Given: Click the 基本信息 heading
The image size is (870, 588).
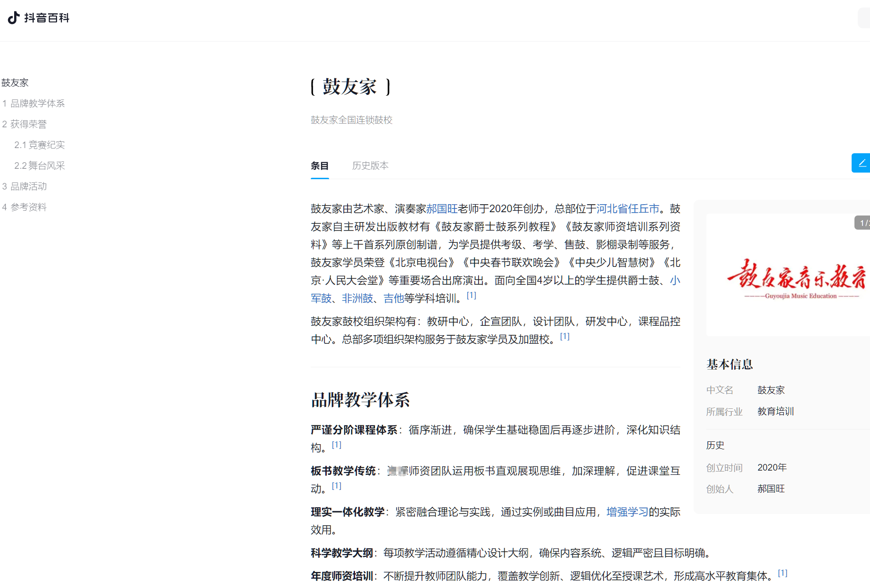Looking at the screenshot, I should tap(729, 364).
